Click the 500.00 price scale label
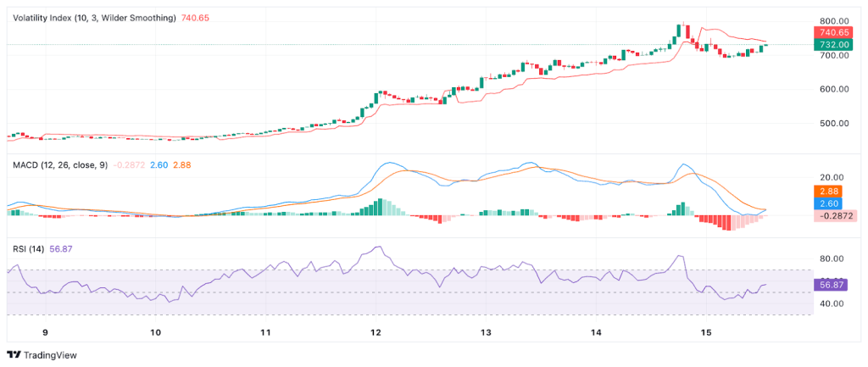The height and width of the screenshot is (367, 868). (x=835, y=123)
